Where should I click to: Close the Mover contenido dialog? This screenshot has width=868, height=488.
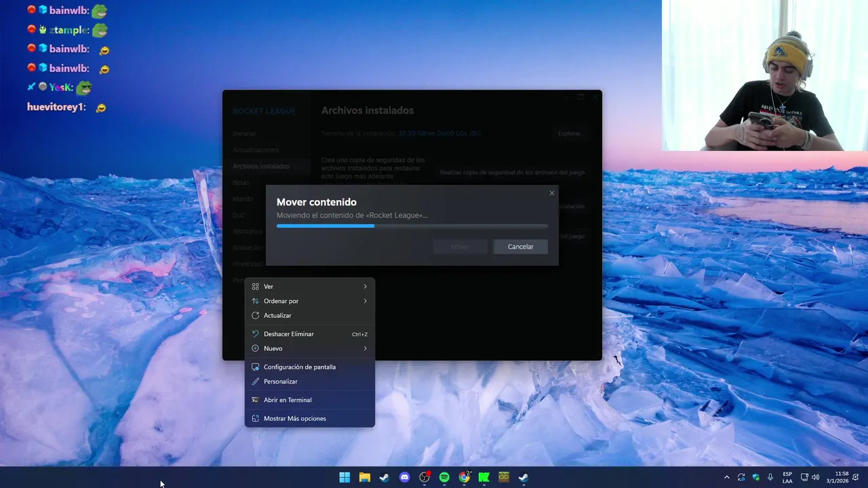coord(552,193)
